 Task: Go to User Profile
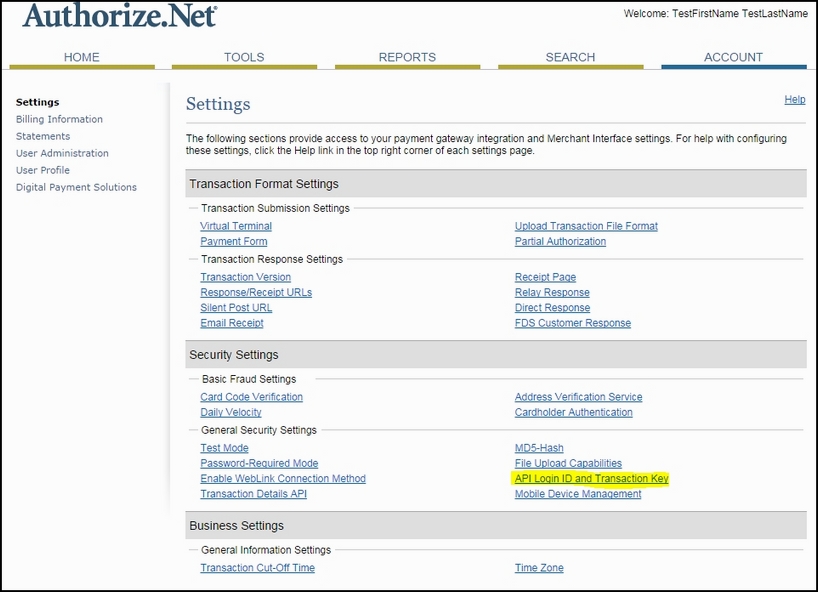[43, 170]
